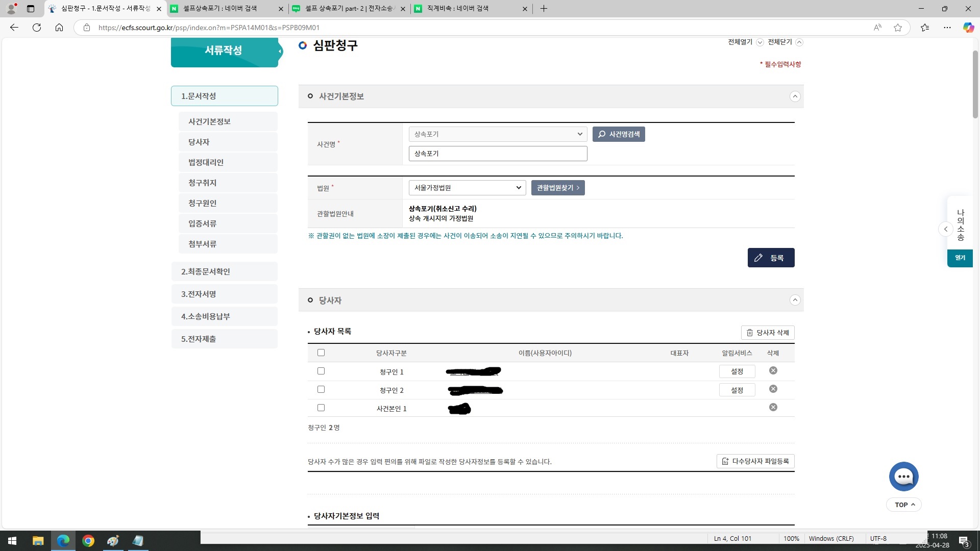Open the floating chat bubble icon
Viewport: 980px width, 551px height.
(903, 476)
